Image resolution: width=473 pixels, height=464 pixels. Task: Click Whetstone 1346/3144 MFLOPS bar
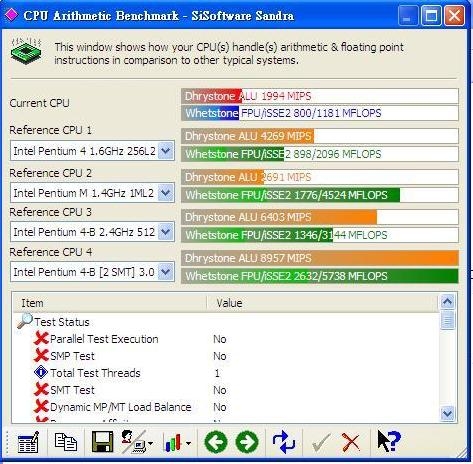(x=320, y=235)
